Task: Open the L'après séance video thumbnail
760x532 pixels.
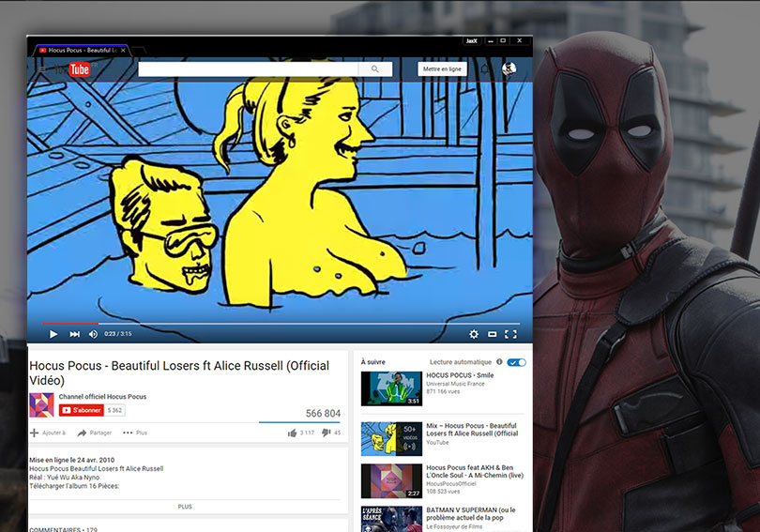Action: pos(391,519)
